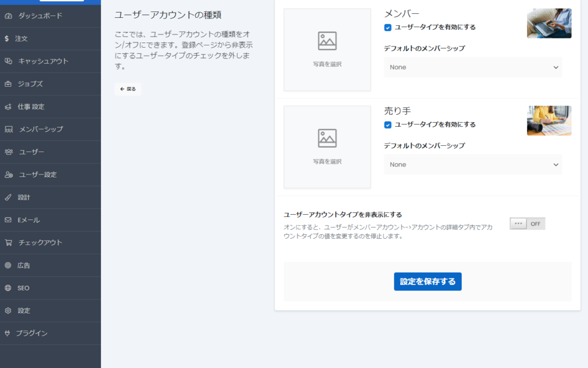Go to ユーザー設定 in the sidebar
588x368 pixels.
tap(38, 175)
